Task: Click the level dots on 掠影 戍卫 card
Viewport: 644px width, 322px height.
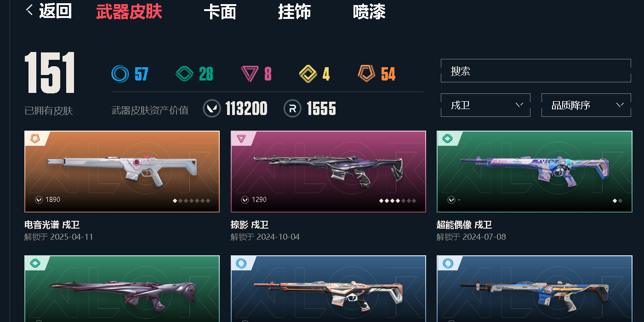Action: click(x=398, y=201)
